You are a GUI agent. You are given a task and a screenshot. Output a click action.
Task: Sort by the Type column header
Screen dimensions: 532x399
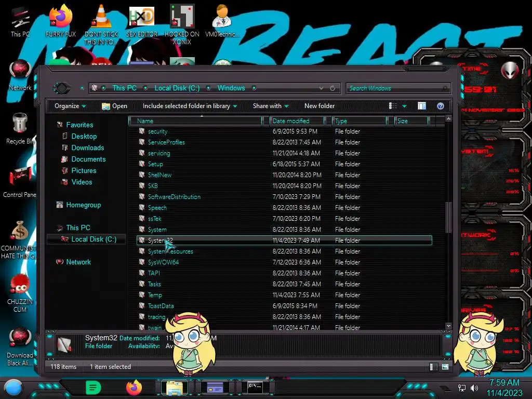360,121
